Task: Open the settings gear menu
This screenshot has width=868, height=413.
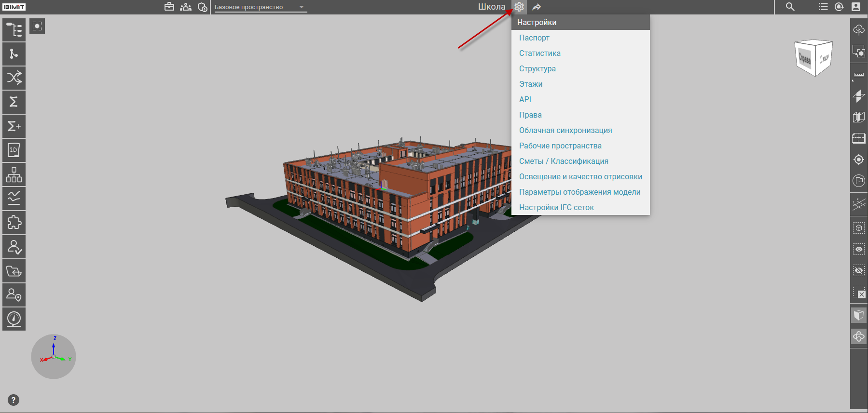Action: pyautogui.click(x=519, y=7)
